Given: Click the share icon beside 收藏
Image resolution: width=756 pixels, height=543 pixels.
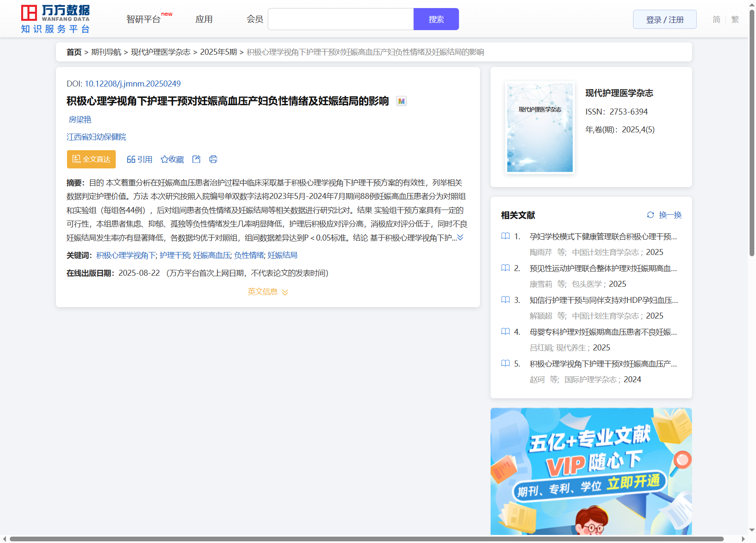Looking at the screenshot, I should pos(196,159).
